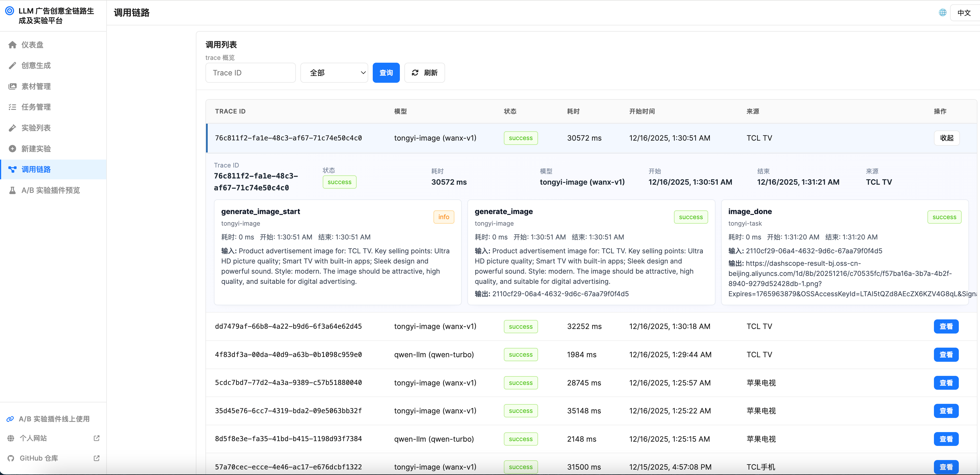Go to 仪表盘 in sidebar
Screen dimensions: 980x475
(x=53, y=45)
